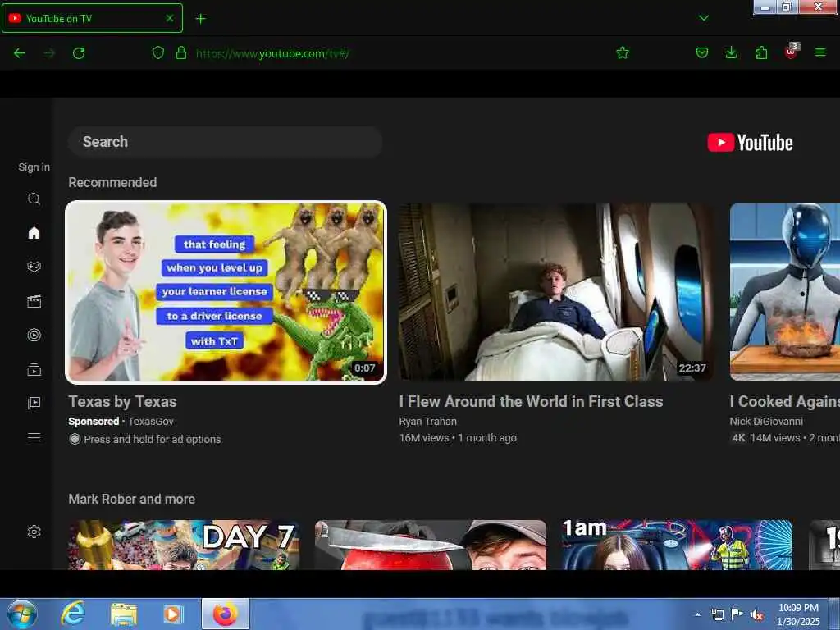Select the YouTube on TV tab
Screen dimensions: 840x630
coord(92,18)
